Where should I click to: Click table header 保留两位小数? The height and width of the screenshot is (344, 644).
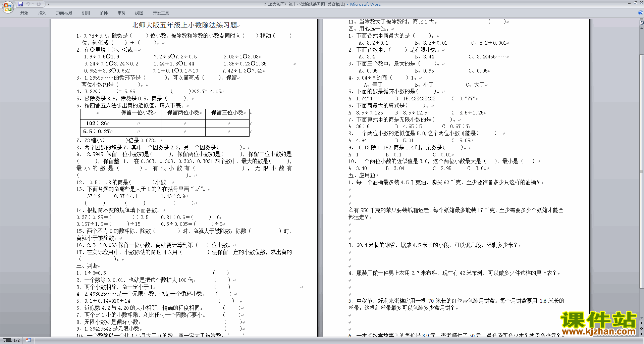pos(183,113)
